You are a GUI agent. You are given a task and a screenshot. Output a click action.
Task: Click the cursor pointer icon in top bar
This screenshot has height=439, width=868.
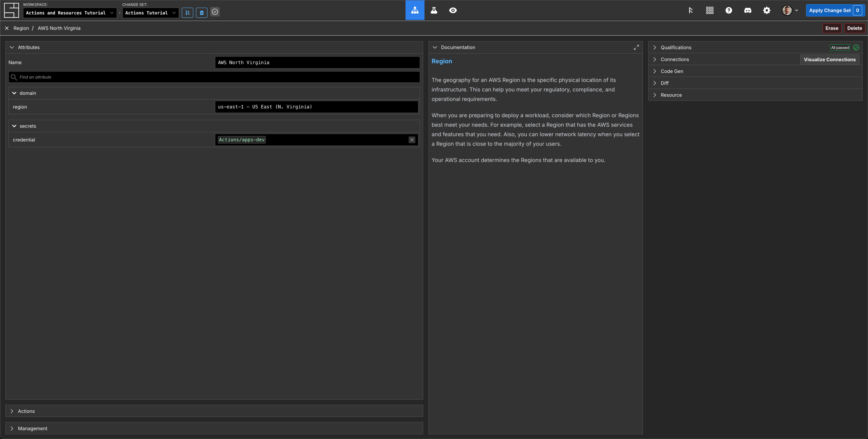[x=690, y=10]
